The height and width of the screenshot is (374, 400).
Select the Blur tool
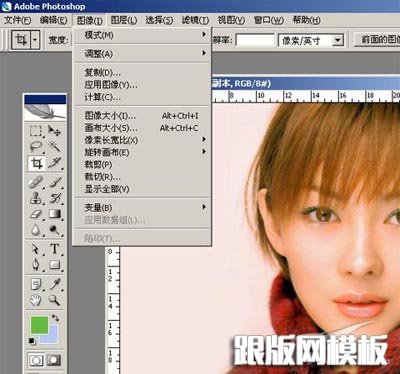[x=36, y=229]
